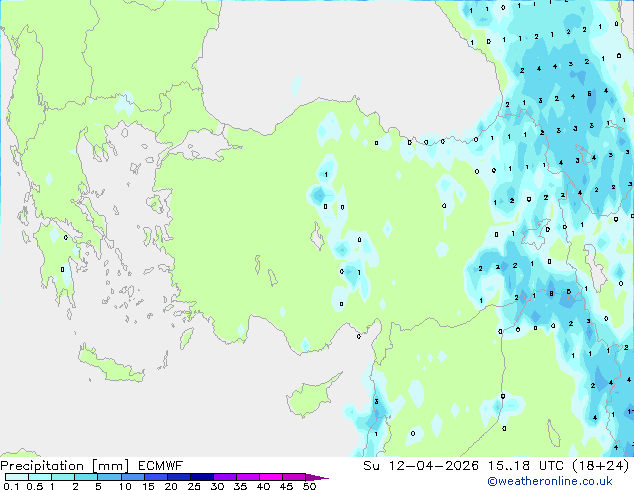634x490 pixels.
Task: Click the '(18+24)' forecast step text
Action: tap(601, 466)
